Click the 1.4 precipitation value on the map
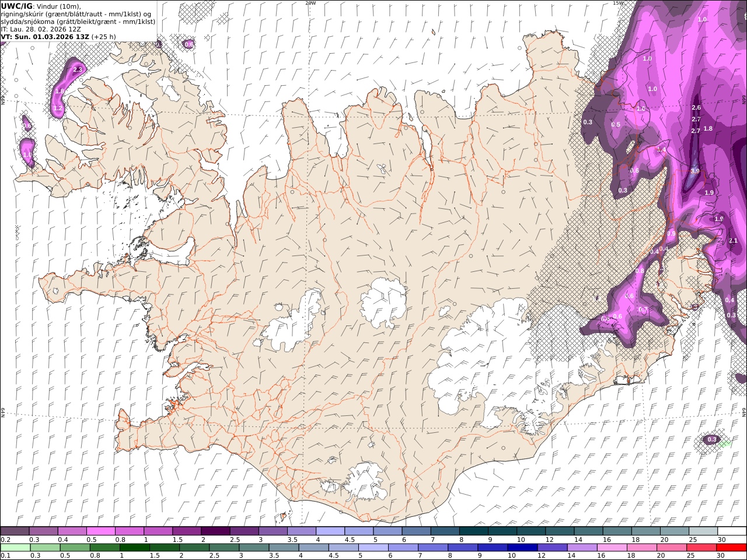Image resolution: width=747 pixels, height=560 pixels. pyautogui.click(x=661, y=150)
